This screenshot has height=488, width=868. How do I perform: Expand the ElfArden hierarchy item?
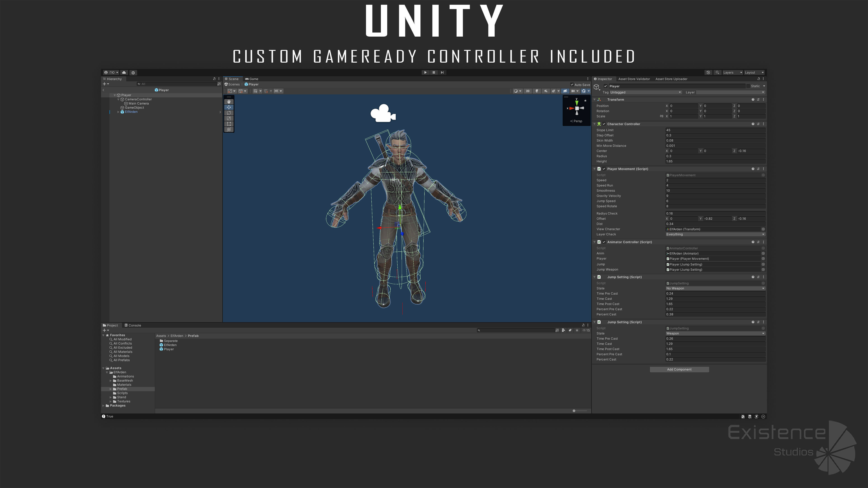(118, 112)
